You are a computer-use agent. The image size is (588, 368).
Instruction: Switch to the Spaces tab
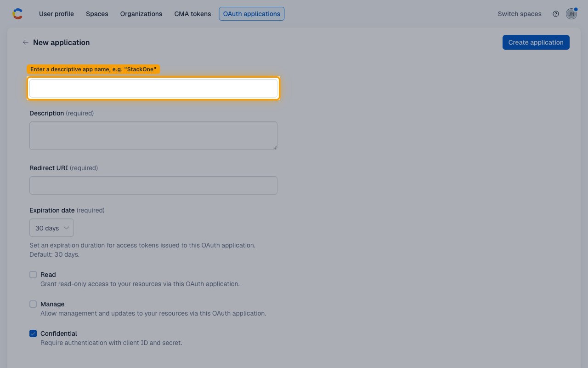coord(97,14)
